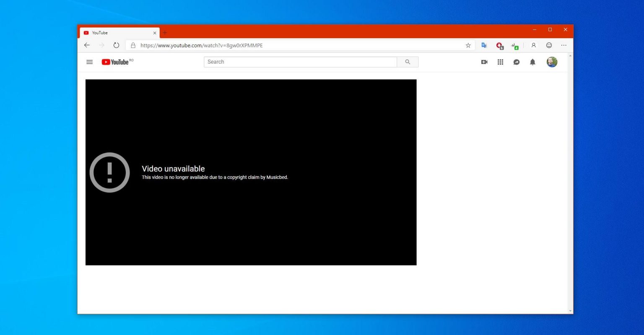Open the notifications bell
This screenshot has height=335, width=644.
(532, 62)
